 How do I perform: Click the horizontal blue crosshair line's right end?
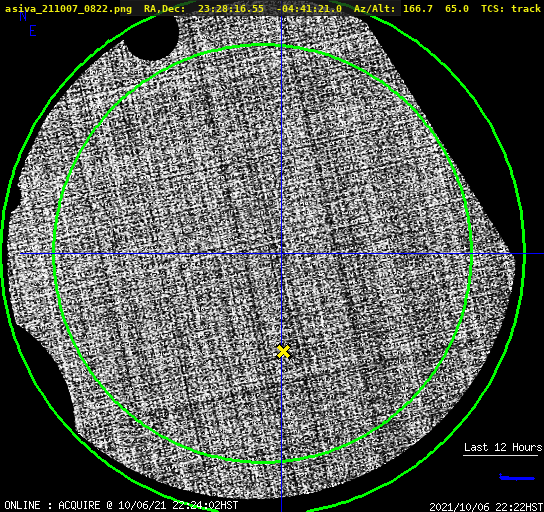534,254
